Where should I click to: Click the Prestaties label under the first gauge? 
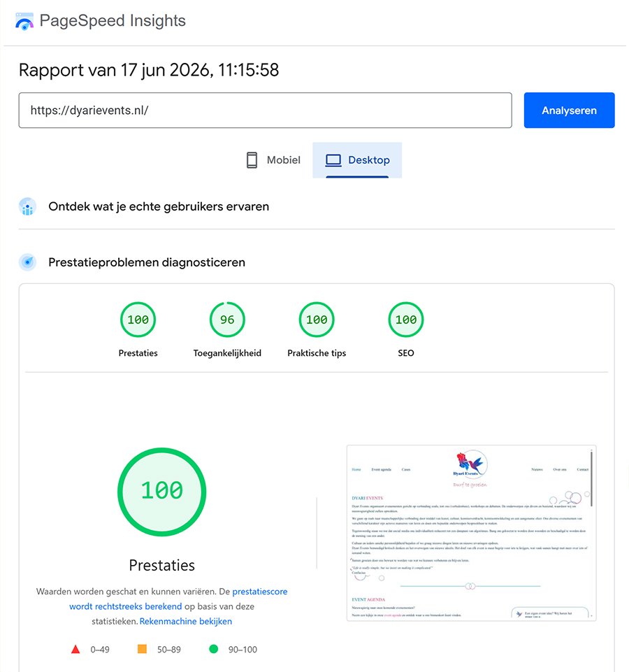(x=138, y=353)
